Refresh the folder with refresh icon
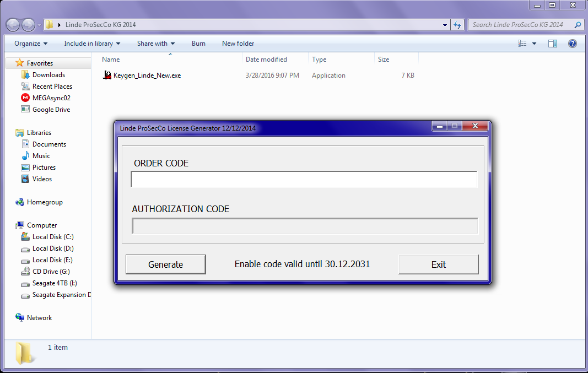588x373 pixels. (457, 25)
